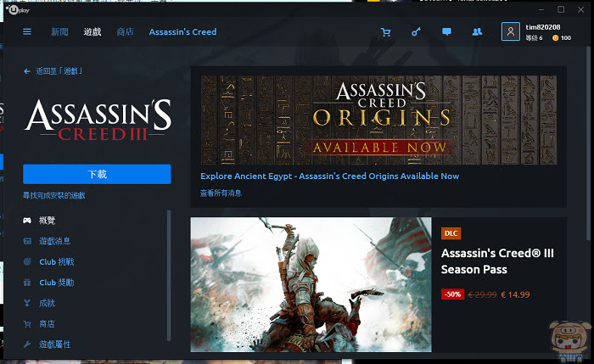594x364 pixels.
Task: Click the trophy icon beside 成就
Action: 27,303
